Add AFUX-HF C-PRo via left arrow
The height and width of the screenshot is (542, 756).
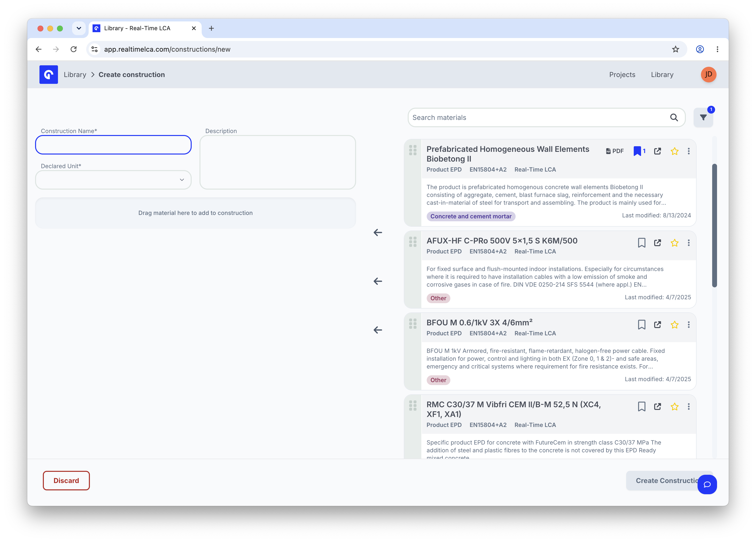pos(378,281)
